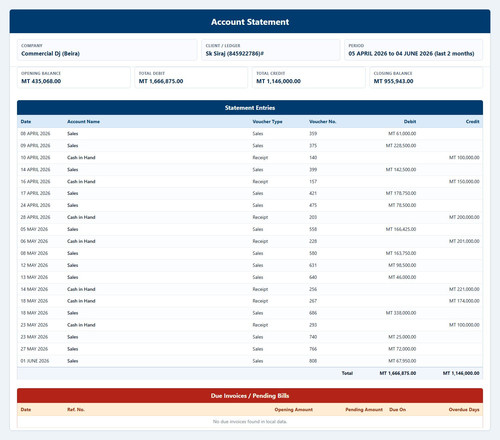Click the No due invoices found message
This screenshot has width=500, height=440.
[x=250, y=422]
